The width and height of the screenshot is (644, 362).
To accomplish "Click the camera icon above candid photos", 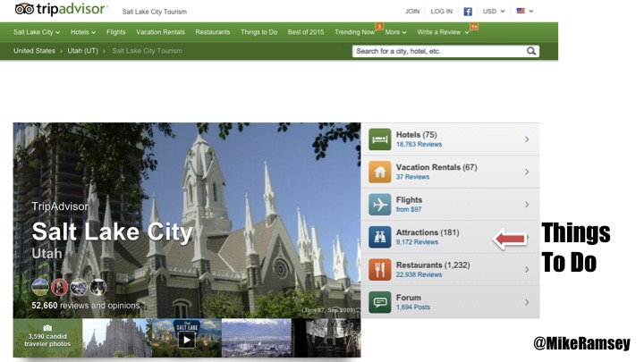I will (x=47, y=328).
